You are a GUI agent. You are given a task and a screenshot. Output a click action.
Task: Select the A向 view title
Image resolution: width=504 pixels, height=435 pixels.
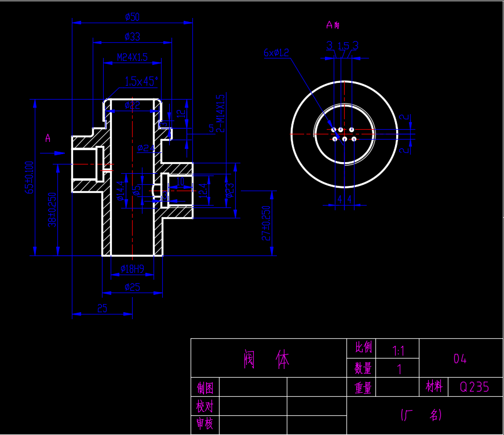point(333,25)
